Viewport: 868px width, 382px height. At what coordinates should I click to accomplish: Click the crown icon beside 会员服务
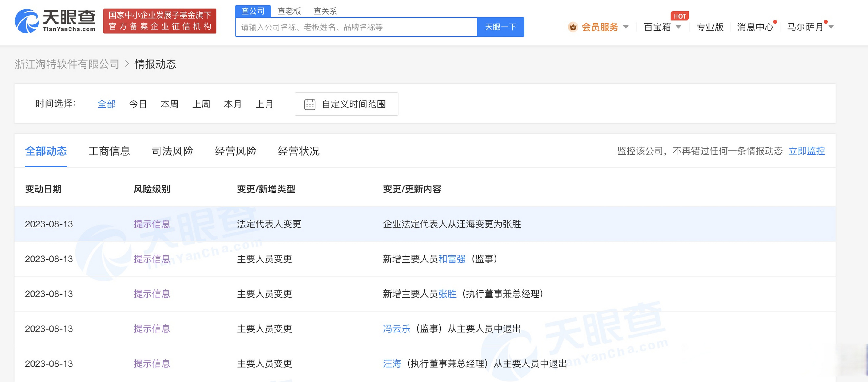pos(573,27)
